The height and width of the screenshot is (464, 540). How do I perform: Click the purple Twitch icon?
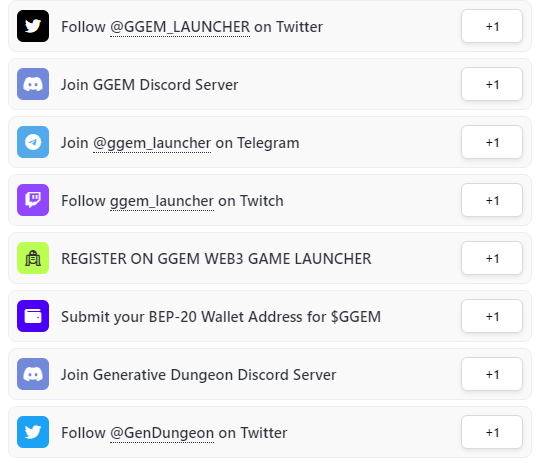tap(33, 200)
